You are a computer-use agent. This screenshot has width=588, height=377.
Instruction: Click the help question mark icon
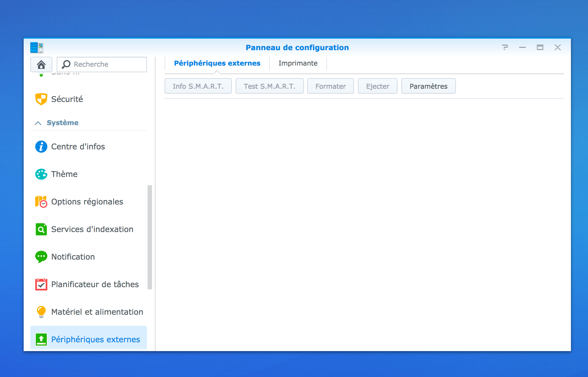coord(505,47)
